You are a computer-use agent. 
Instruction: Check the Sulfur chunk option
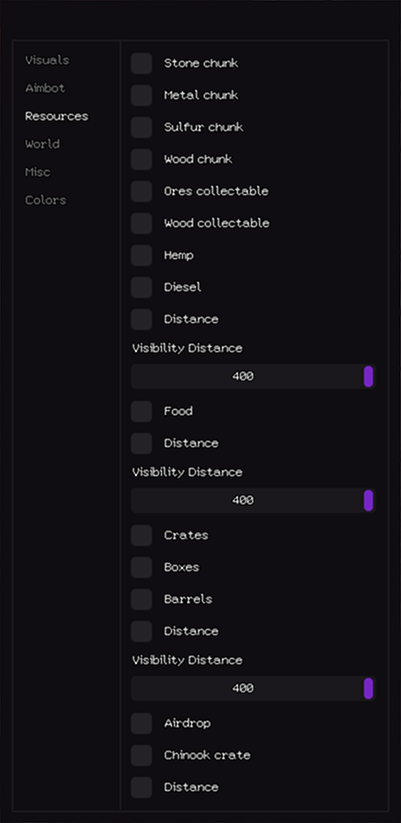(x=142, y=128)
